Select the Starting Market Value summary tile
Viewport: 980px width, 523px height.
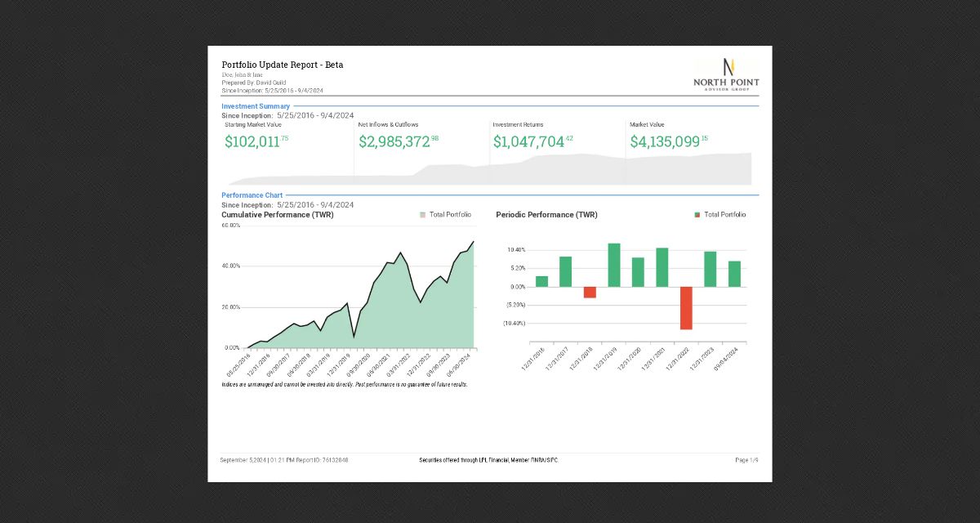(256, 135)
